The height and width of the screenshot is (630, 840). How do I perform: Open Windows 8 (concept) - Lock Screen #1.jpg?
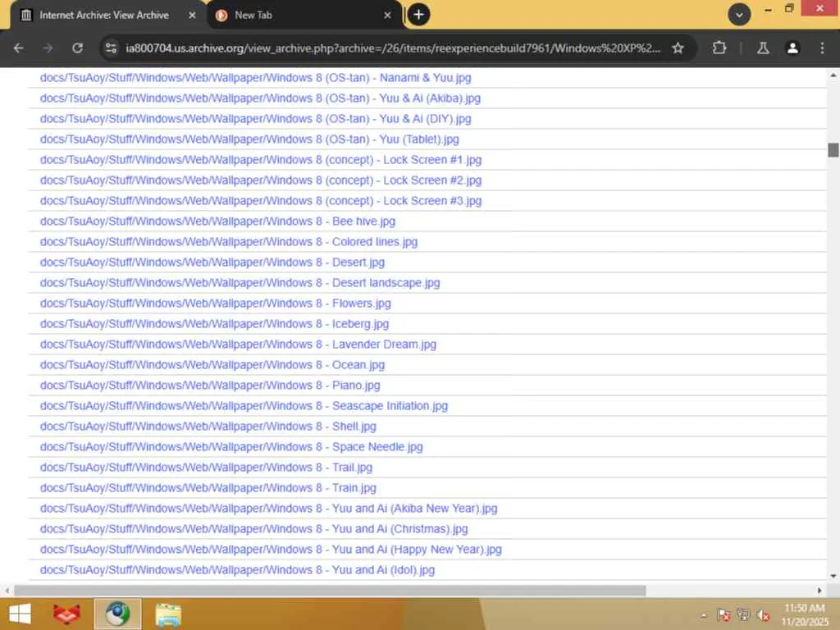pos(261,160)
